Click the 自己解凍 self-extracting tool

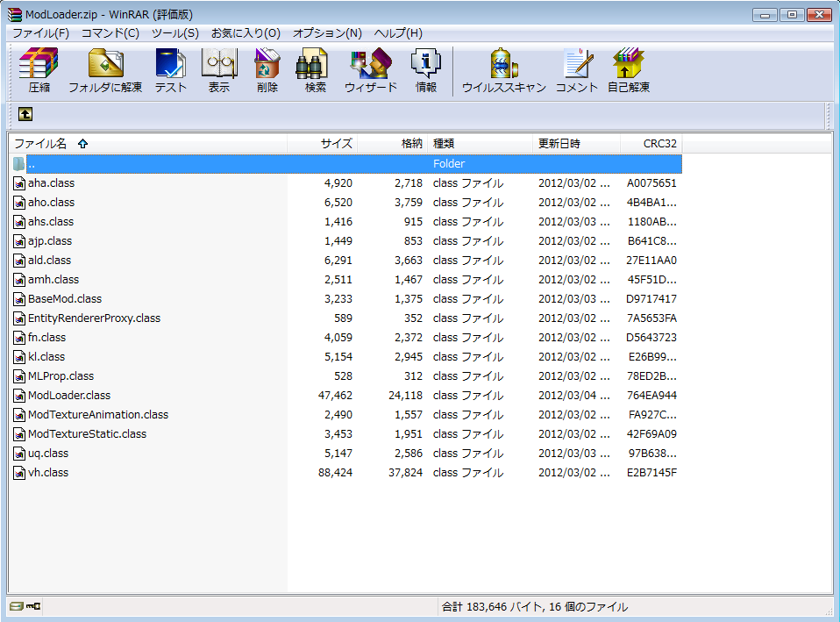click(x=629, y=70)
